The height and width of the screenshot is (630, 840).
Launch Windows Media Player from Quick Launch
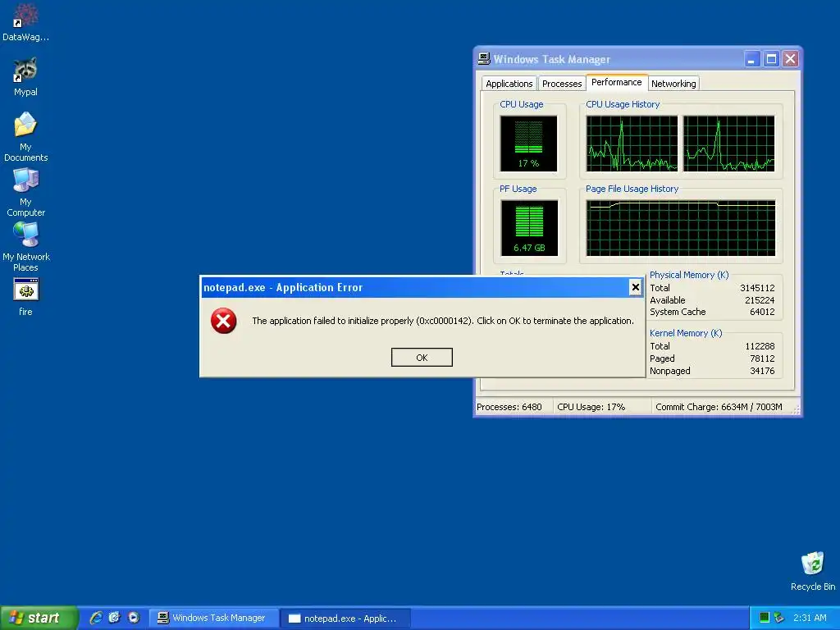click(x=134, y=618)
